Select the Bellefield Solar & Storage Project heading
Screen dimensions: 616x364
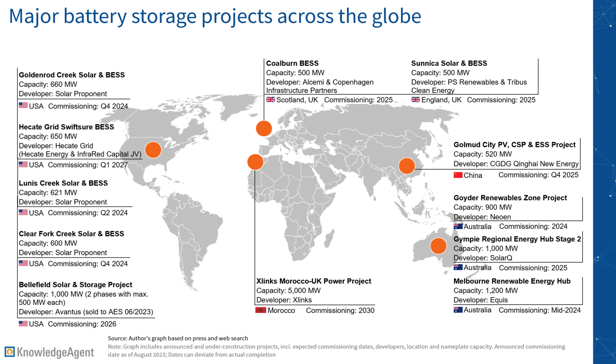[x=76, y=285]
